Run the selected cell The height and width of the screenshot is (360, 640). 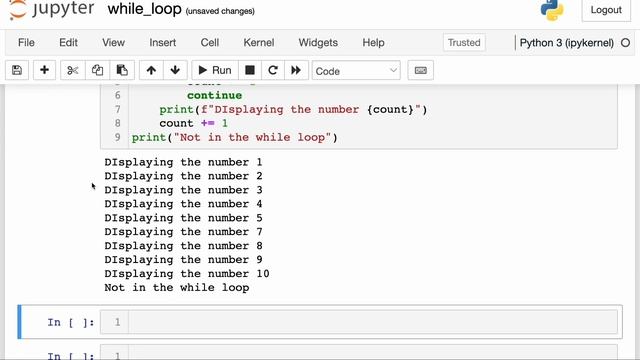tap(215, 70)
